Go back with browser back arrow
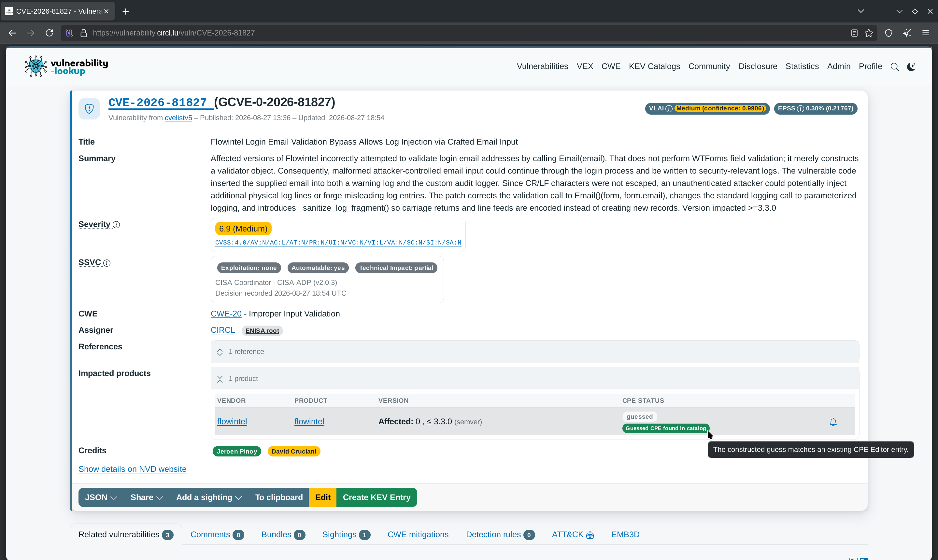Screen dimensions: 938x560 [12, 33]
